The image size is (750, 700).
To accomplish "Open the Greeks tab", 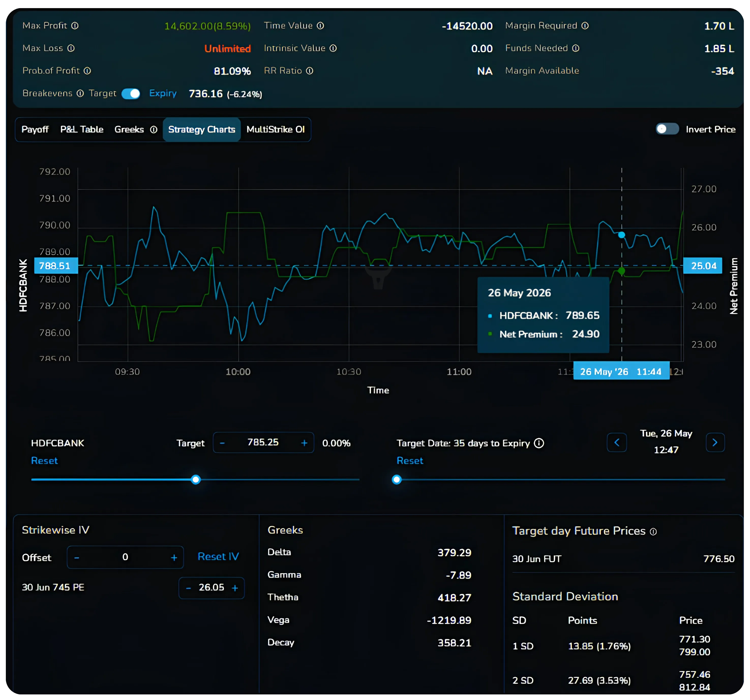I will (129, 129).
